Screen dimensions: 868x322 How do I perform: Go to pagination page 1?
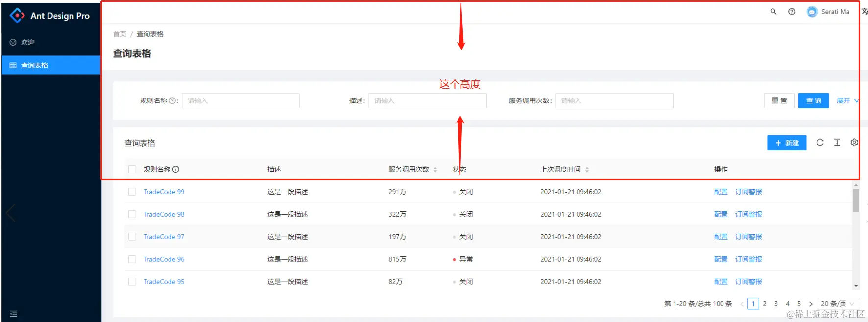click(753, 304)
